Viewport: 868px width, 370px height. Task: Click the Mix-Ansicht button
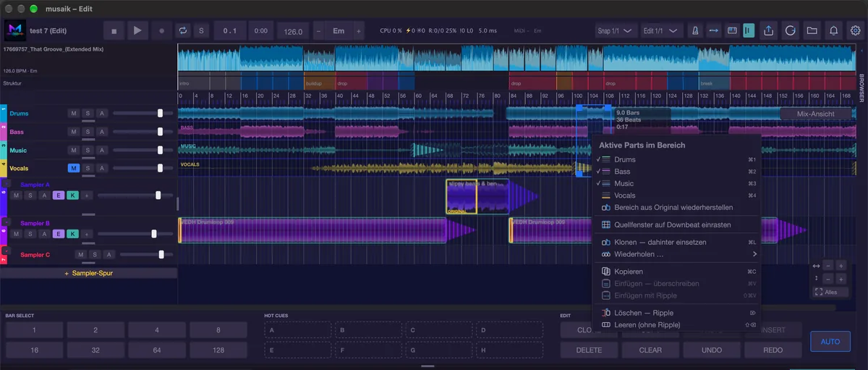point(816,114)
